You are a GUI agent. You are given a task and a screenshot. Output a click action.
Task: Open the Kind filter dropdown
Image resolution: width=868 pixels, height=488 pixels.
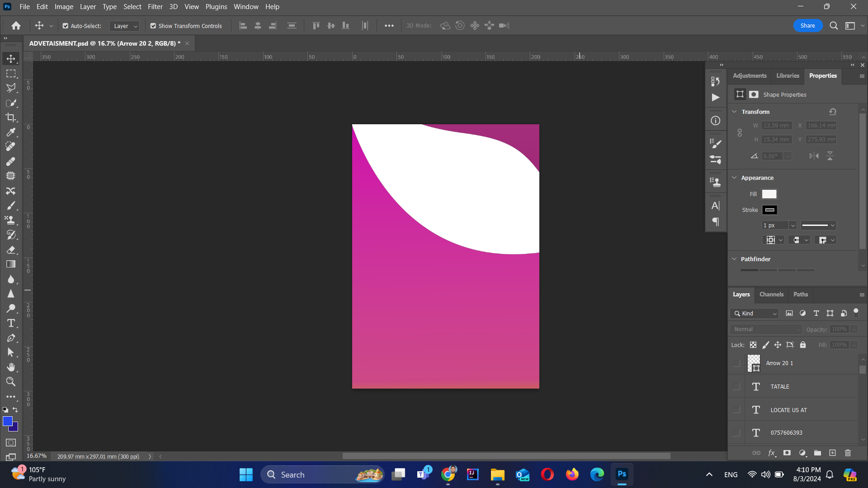coord(755,313)
